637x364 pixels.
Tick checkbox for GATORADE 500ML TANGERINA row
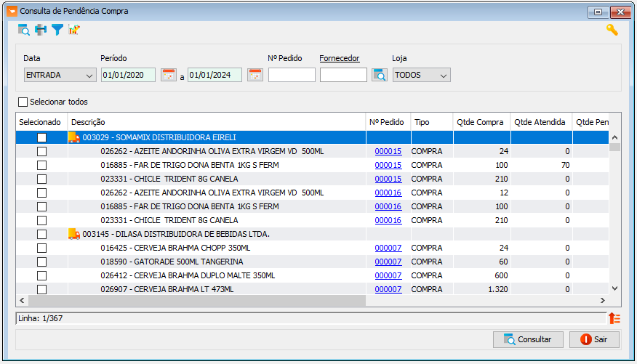(x=41, y=262)
